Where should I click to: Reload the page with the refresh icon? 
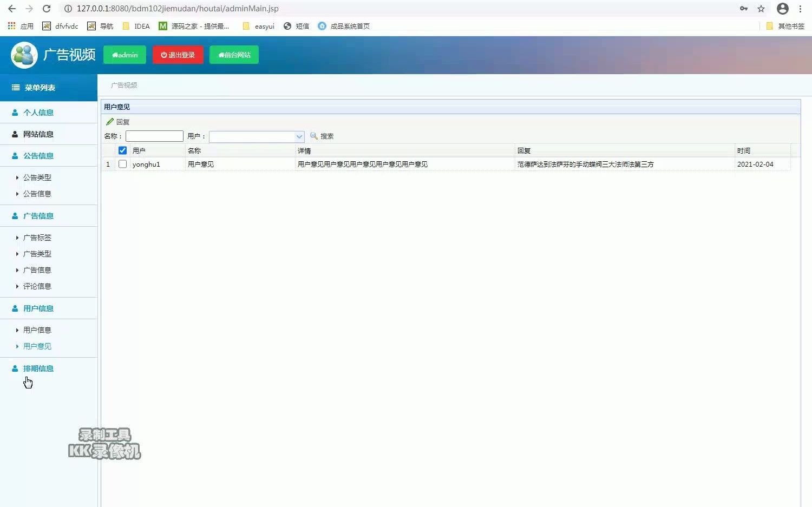(x=47, y=9)
